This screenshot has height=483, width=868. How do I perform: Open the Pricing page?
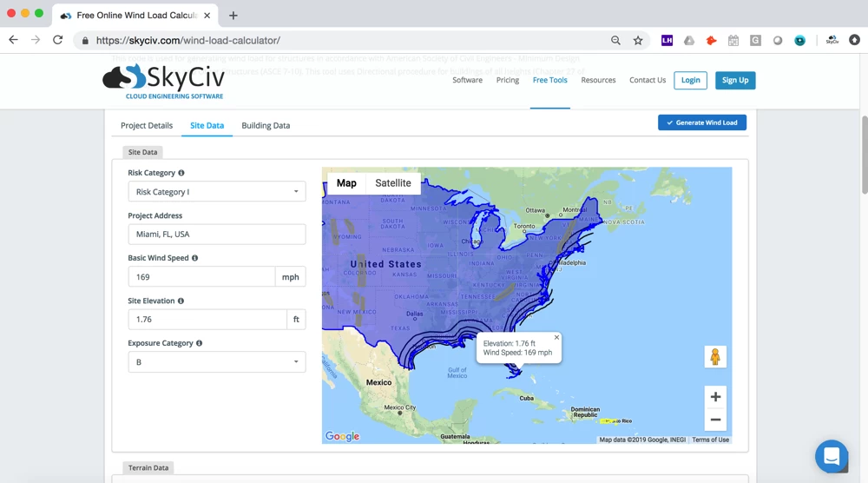tap(508, 80)
